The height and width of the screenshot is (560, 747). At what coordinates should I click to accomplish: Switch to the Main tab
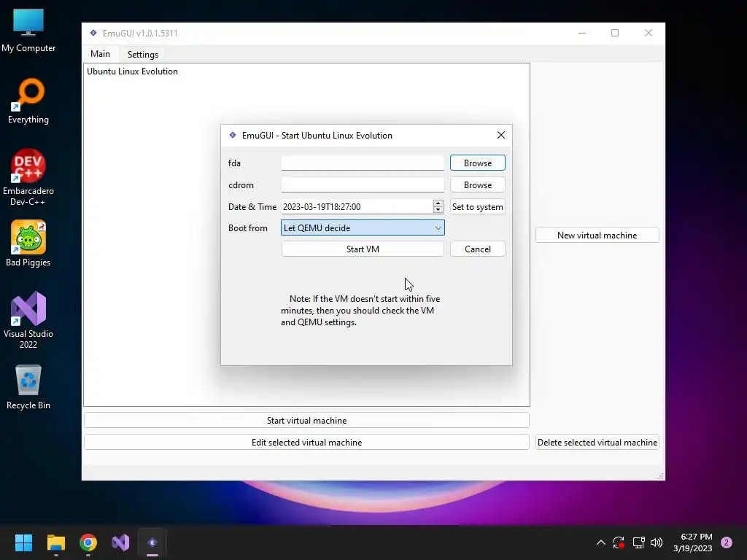(100, 54)
